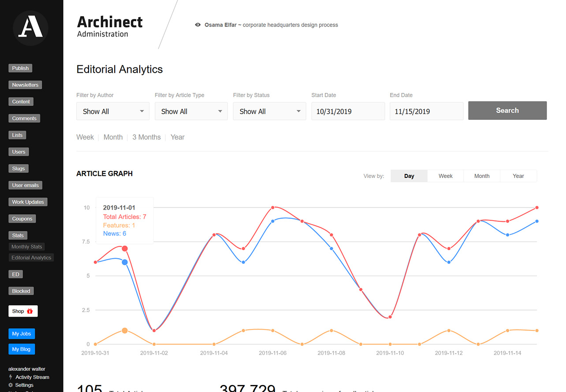Viewport: 566px width, 392px height.
Task: Open the Editorial Analytics submenu item
Action: pyautogui.click(x=31, y=258)
